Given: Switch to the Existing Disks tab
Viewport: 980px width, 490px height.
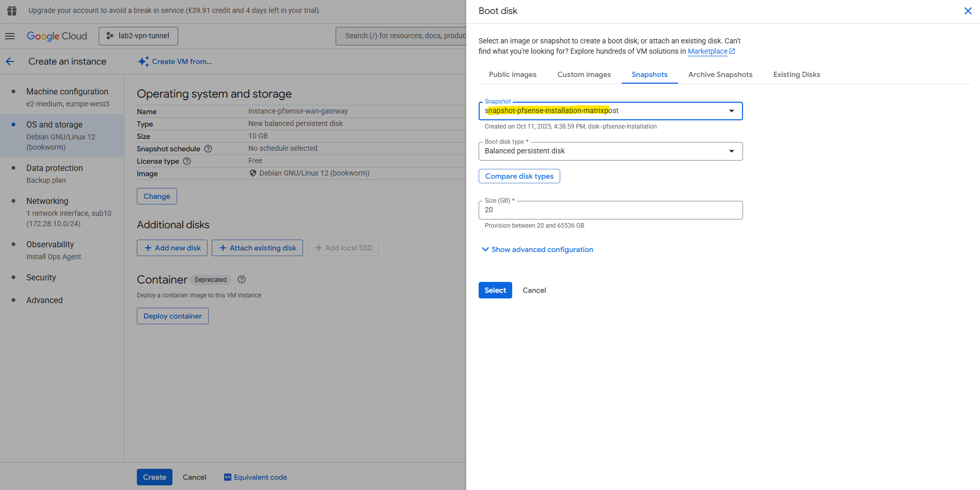Looking at the screenshot, I should click(796, 74).
